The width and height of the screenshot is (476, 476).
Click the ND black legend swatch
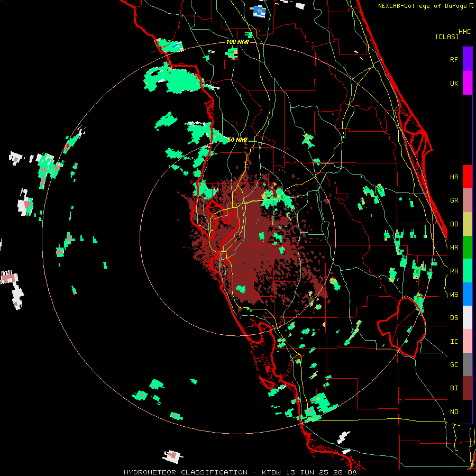coord(467,411)
